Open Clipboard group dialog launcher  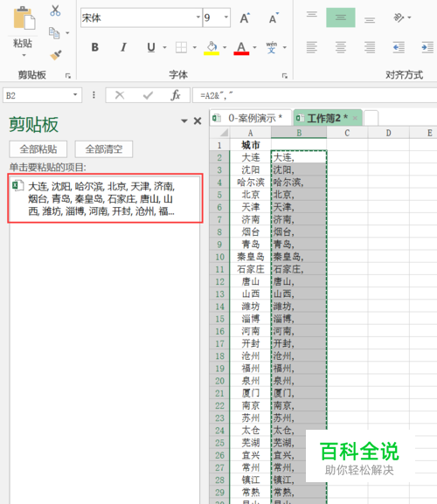click(68, 76)
